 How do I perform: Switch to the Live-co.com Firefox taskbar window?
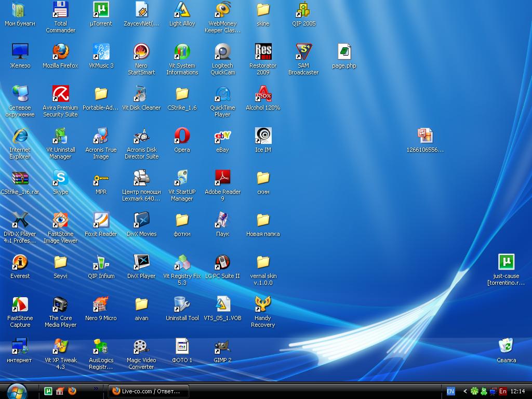148,391
